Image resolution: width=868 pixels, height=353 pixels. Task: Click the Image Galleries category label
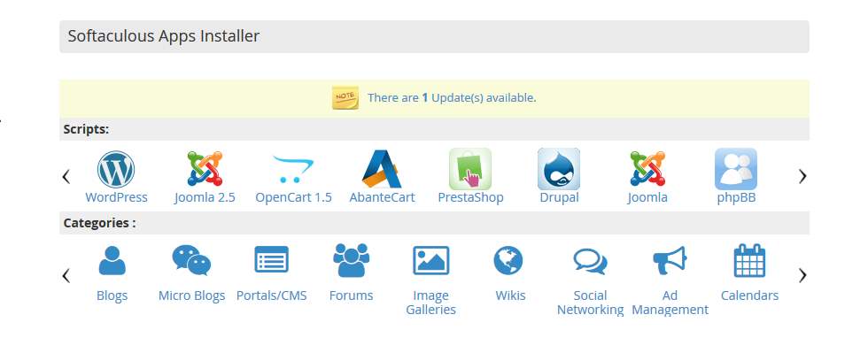[430, 303]
